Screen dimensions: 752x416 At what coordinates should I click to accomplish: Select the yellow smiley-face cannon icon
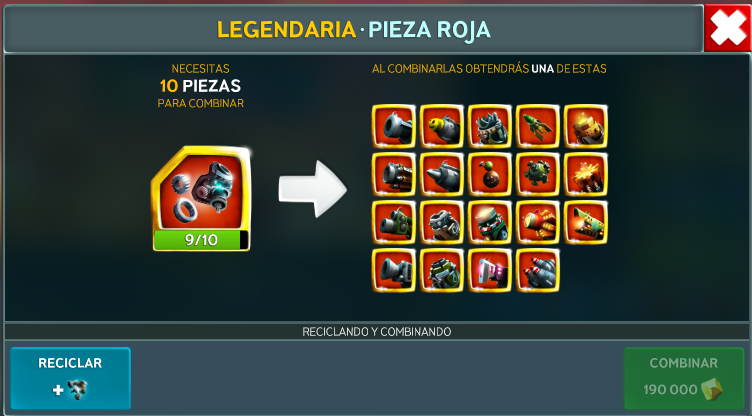click(442, 126)
